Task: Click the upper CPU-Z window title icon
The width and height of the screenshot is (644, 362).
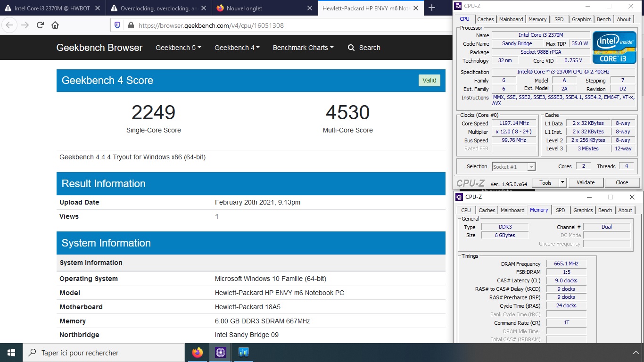Action: (458, 6)
